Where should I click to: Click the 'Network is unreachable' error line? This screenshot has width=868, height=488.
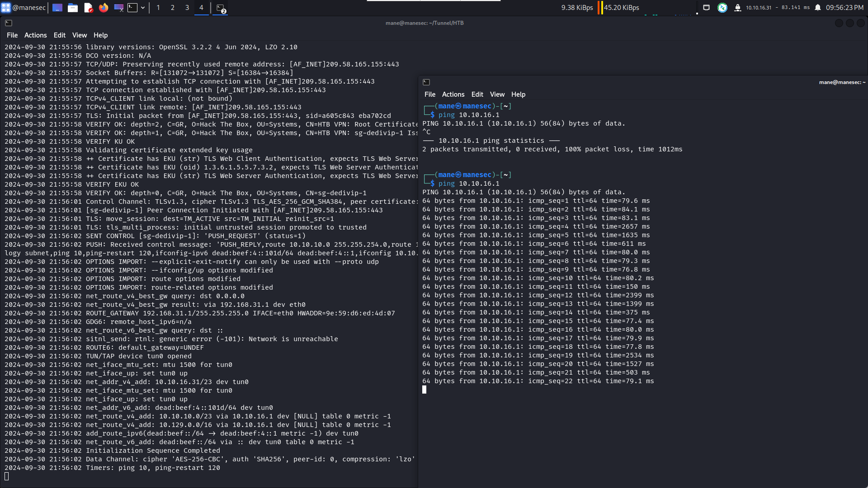tap(171, 339)
